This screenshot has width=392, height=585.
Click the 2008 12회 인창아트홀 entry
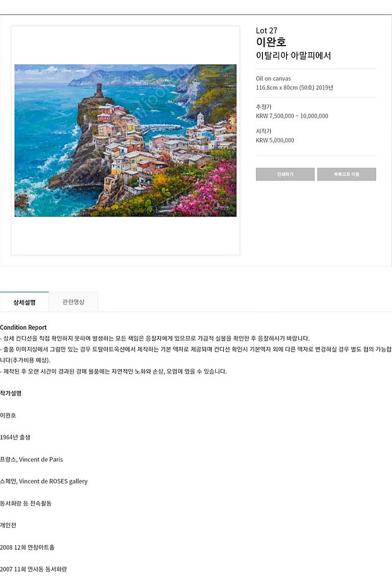point(27,547)
